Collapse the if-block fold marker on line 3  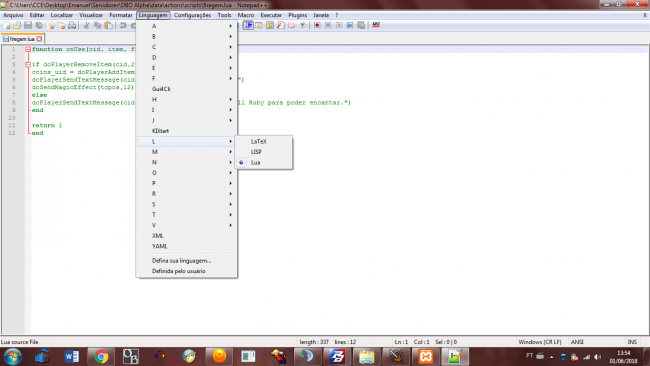[28, 64]
